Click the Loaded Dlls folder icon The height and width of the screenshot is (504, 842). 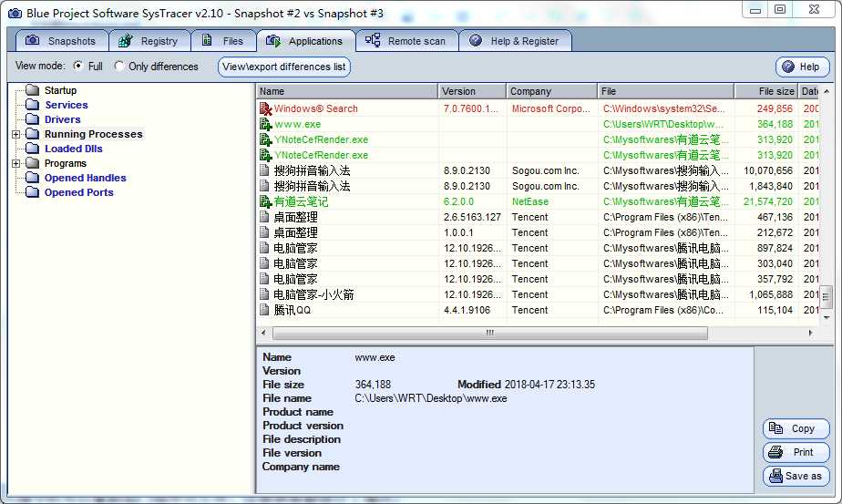33,148
